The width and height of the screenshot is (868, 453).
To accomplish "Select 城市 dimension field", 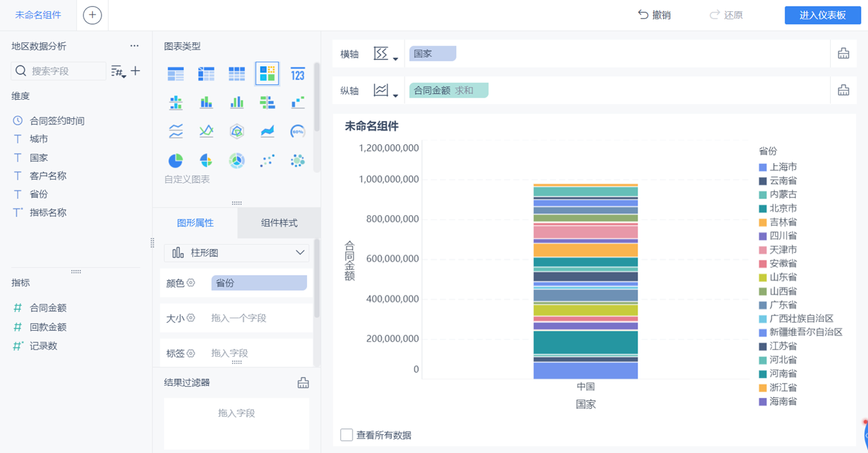I will click(x=39, y=139).
